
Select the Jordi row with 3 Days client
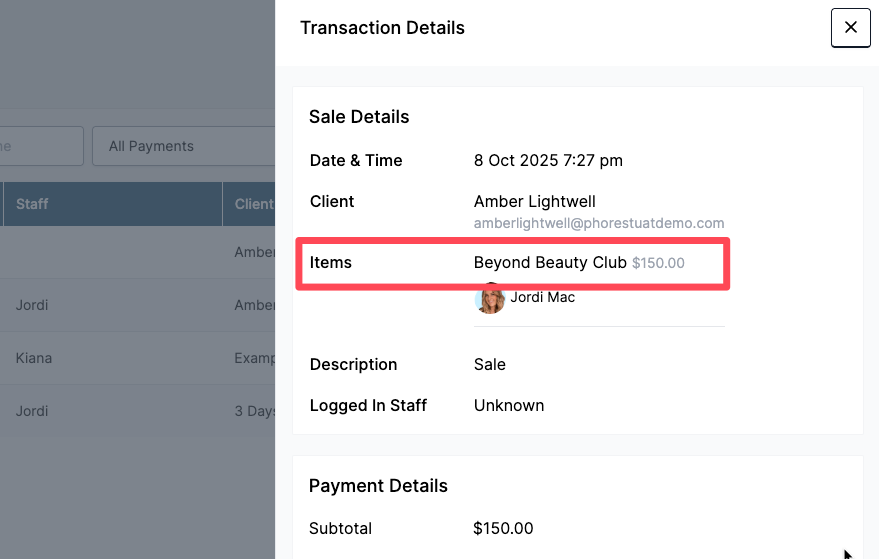[x=32, y=411]
